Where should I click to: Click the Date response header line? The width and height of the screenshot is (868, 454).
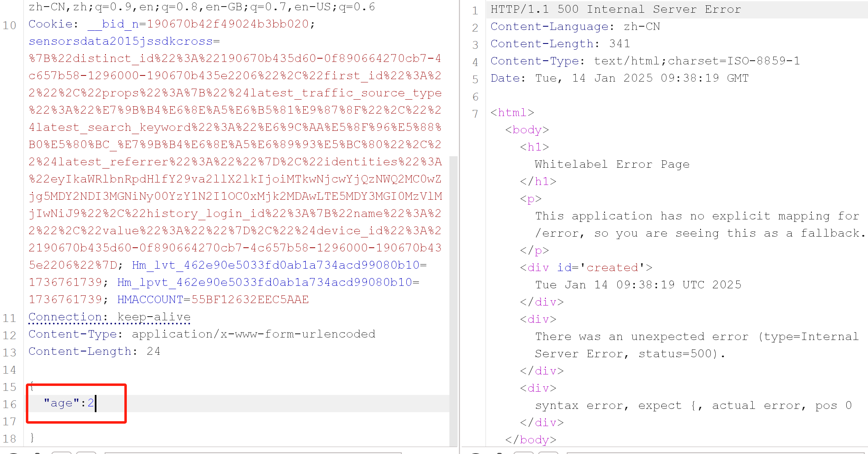[x=620, y=78]
